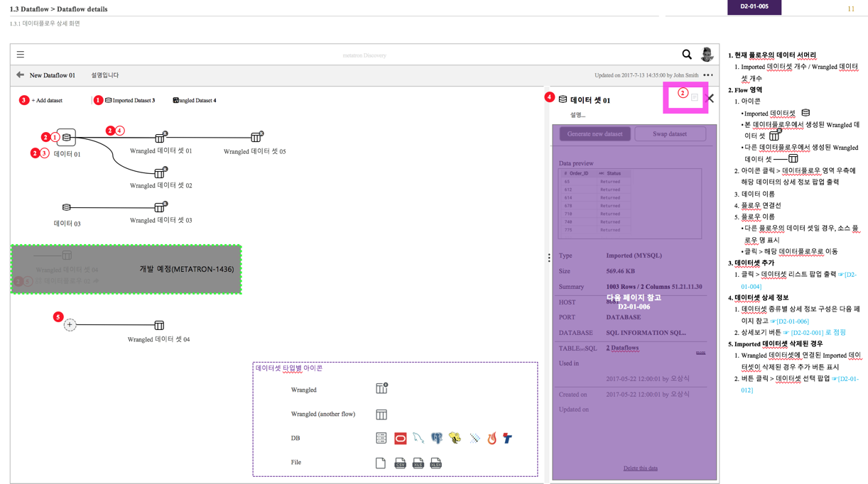Open the more options ellipsis menu
The image size is (868, 484).
[x=707, y=75]
